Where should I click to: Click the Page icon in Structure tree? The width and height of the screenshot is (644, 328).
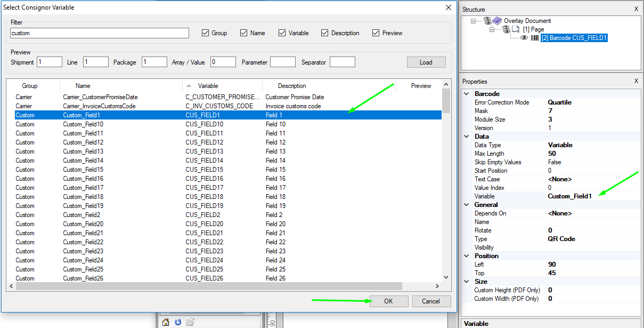[515, 29]
